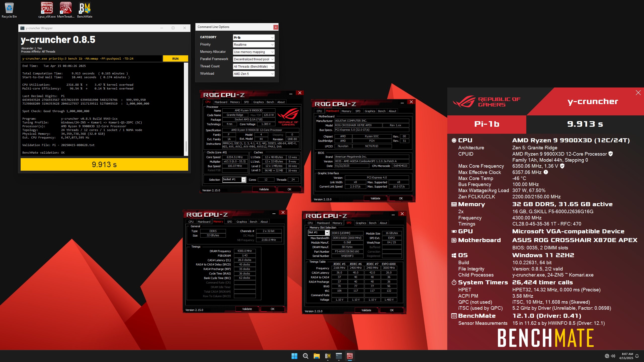
Task: Close the BenchMate result panel
Action: coord(638,93)
